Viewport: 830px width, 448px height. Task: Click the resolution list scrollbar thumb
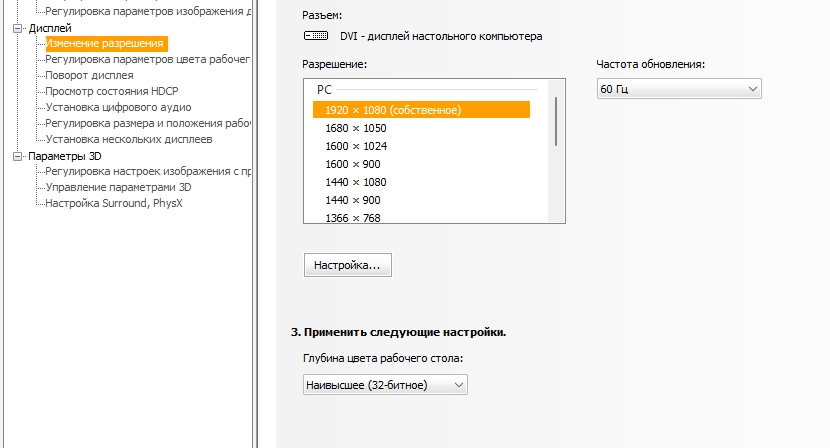pyautogui.click(x=556, y=120)
